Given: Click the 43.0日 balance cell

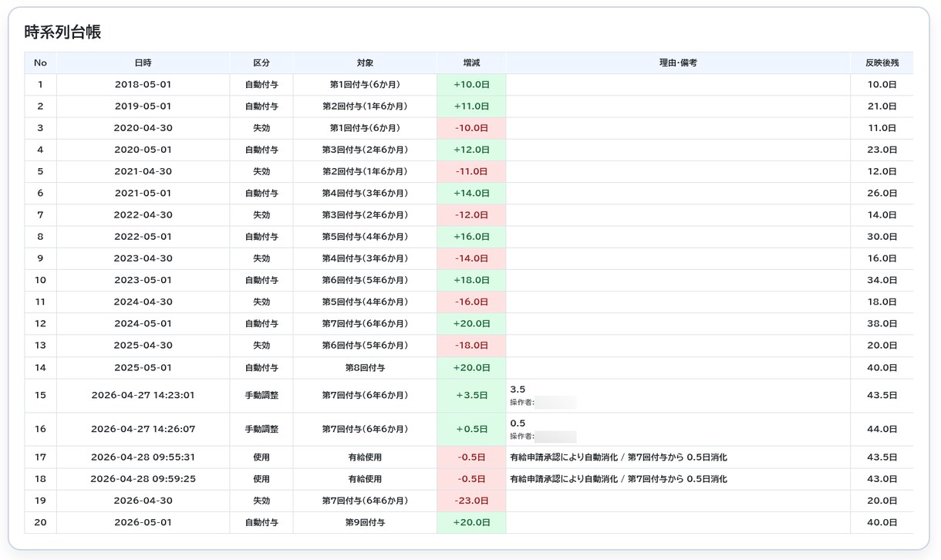Looking at the screenshot, I should [882, 479].
